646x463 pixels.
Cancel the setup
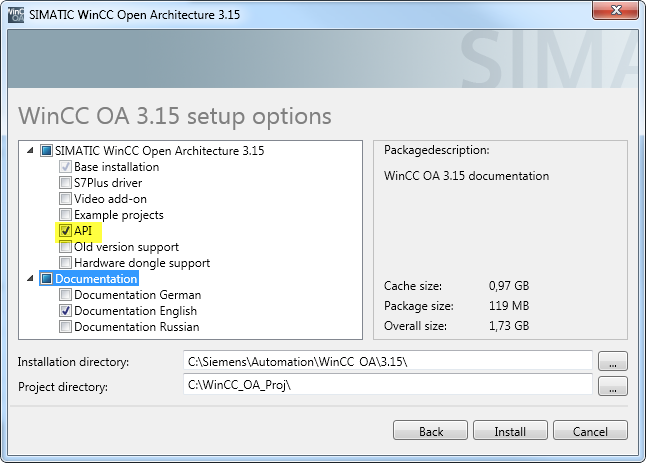point(590,430)
